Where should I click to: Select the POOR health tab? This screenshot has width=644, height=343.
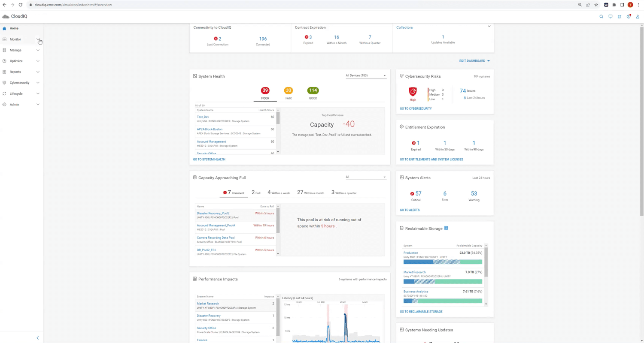coord(265,93)
